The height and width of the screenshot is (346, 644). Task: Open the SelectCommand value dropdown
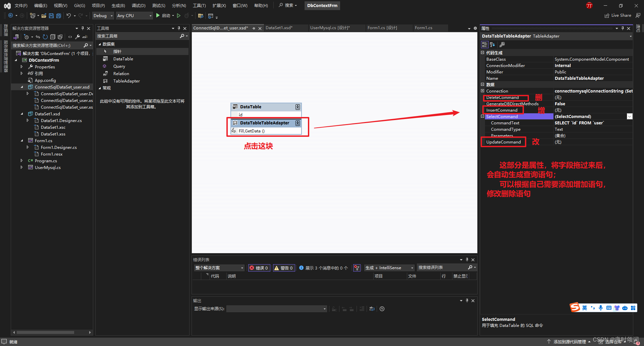coord(629,116)
